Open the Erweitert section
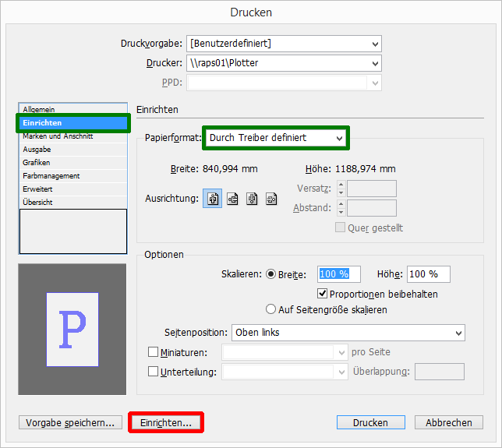Screen dimensions: 502x448 tap(73, 189)
